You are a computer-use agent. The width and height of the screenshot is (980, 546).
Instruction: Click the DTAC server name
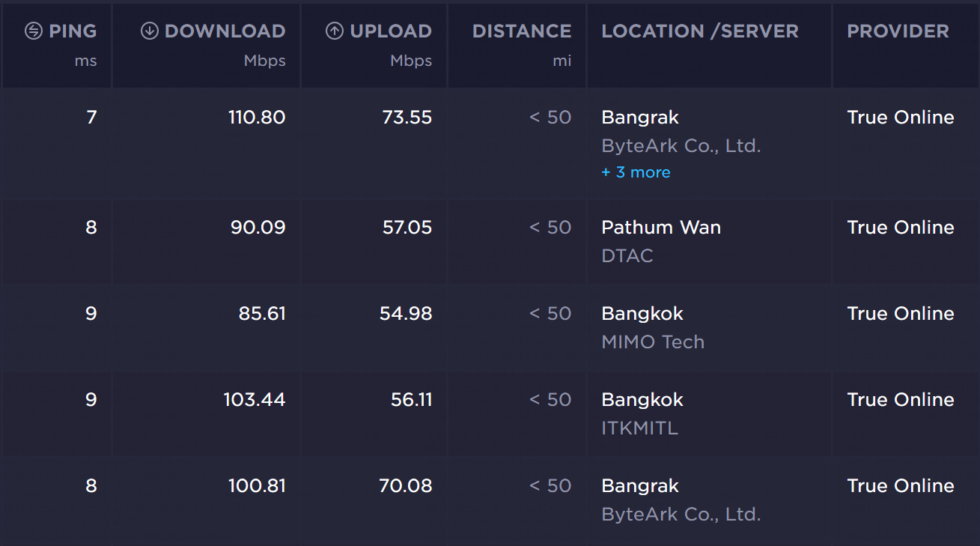point(627,256)
